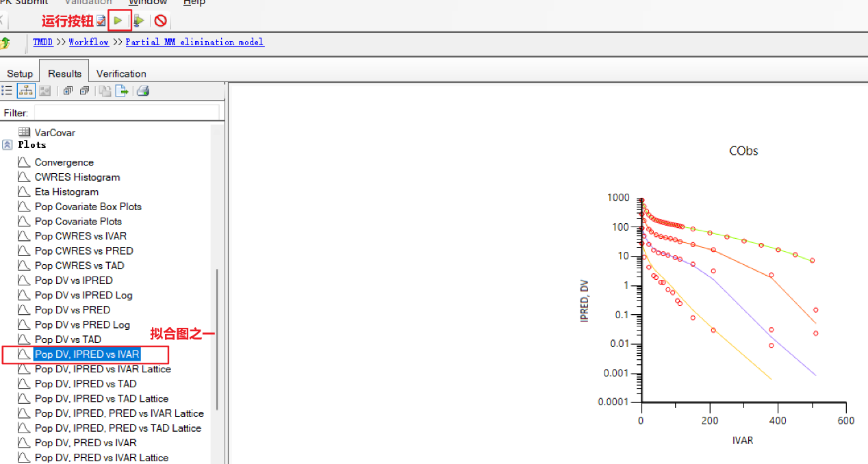Viewport: 868px width, 464px height.
Task: Click the Plots section header label
Action: click(x=32, y=145)
